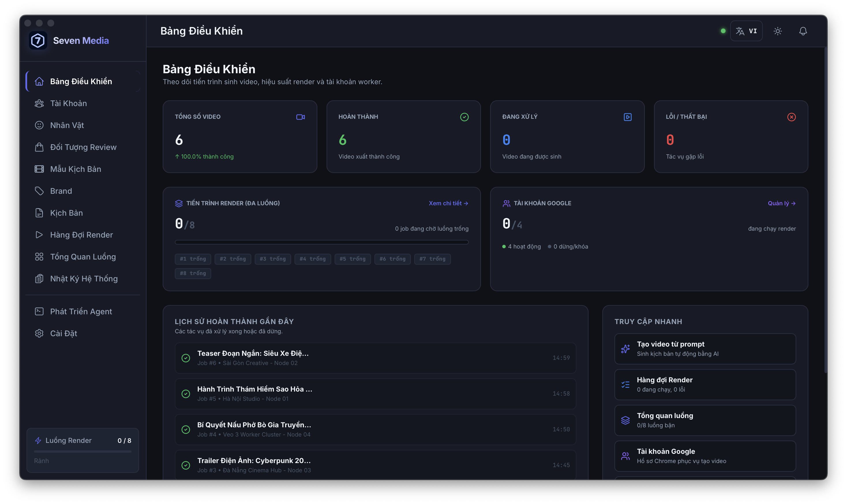This screenshot has width=847, height=504.
Task: Select Mẫu Kịch Bản film icon
Action: pos(39,169)
